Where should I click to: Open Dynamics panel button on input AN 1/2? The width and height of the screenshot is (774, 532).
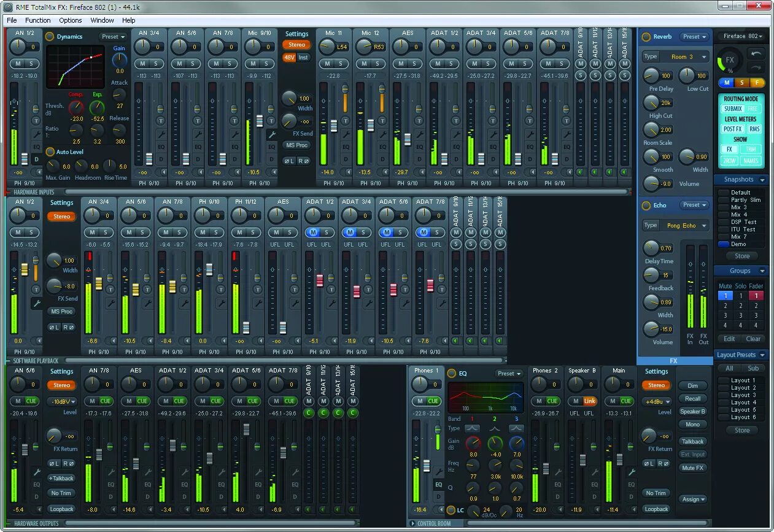click(36, 160)
